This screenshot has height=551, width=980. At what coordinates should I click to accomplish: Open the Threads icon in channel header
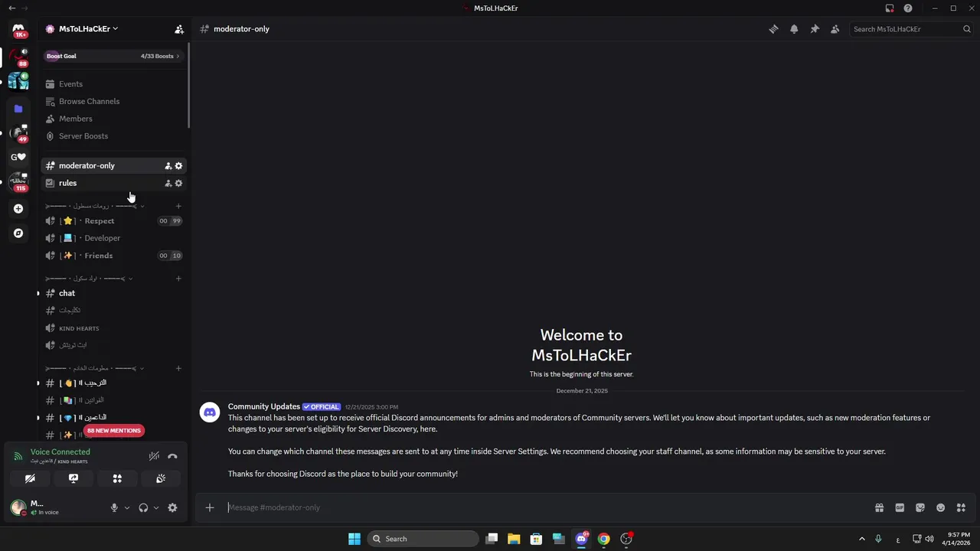(773, 29)
